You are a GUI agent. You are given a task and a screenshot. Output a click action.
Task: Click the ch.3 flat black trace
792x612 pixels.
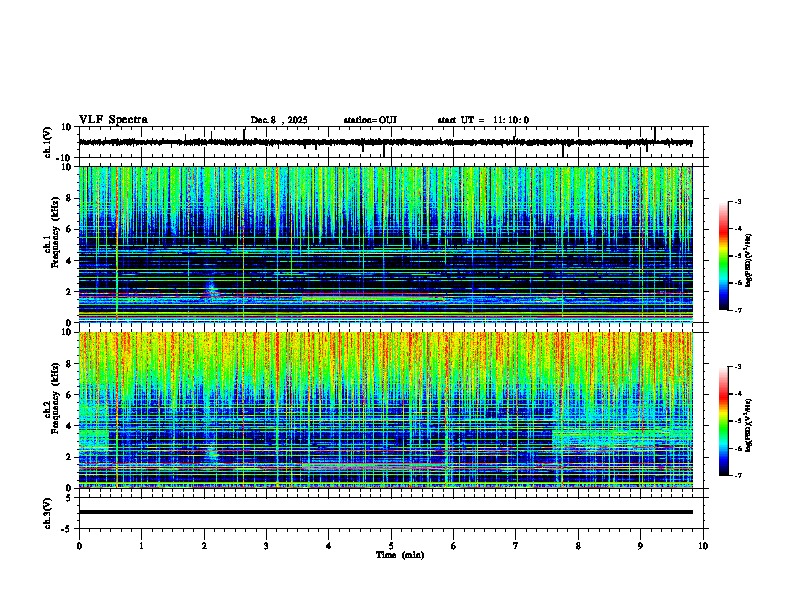[x=386, y=512]
